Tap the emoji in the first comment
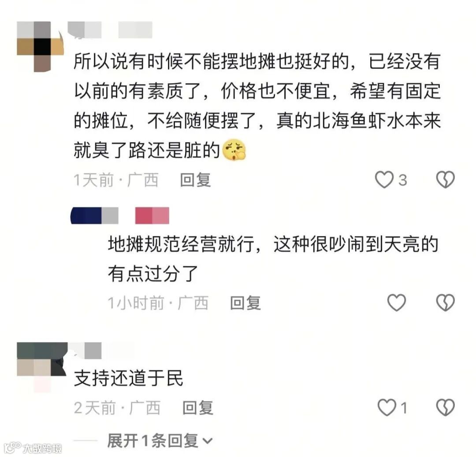Viewport: 476px width, 457px height. click(x=234, y=150)
